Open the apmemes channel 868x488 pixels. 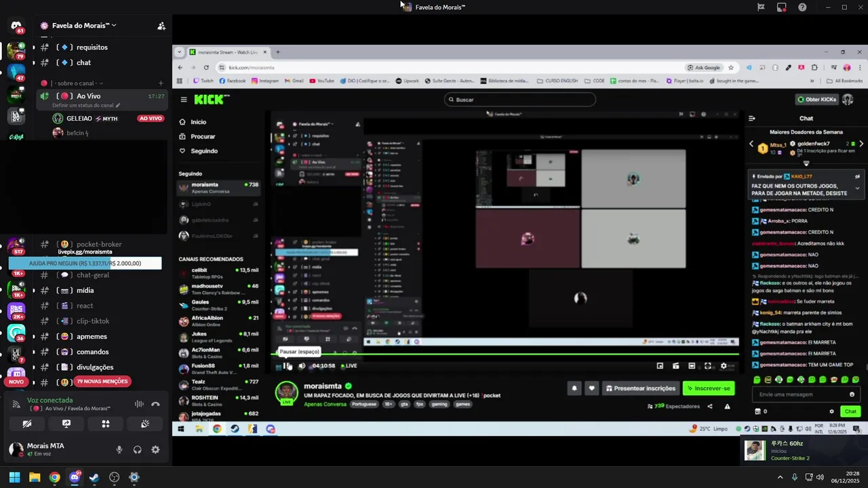click(102, 336)
